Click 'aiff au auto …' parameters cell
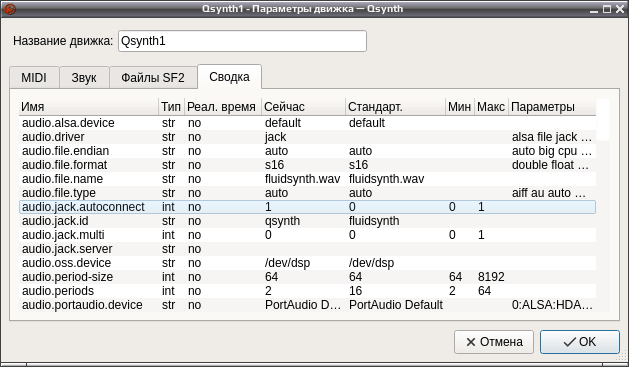Image resolution: width=629 pixels, height=367 pixels. (549, 193)
